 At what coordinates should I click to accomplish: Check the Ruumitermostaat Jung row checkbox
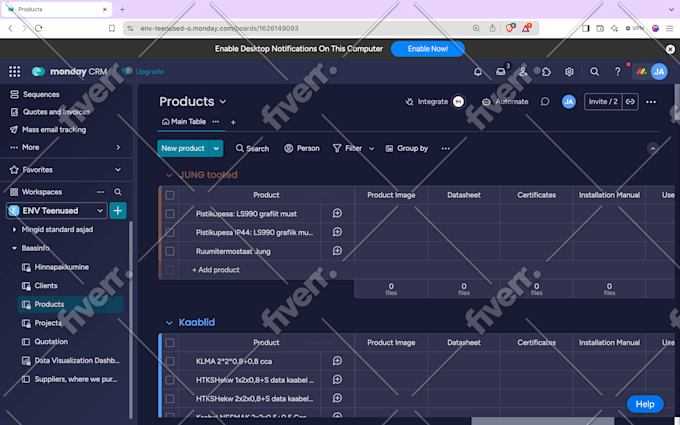point(170,251)
